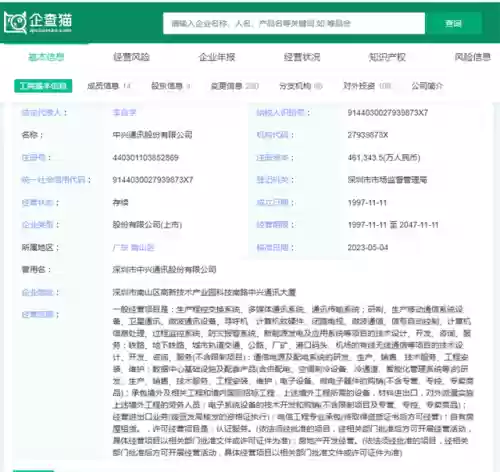The width and height of the screenshot is (500, 472).
Task: Click the 纳税人识别号 value
Action: point(388,112)
